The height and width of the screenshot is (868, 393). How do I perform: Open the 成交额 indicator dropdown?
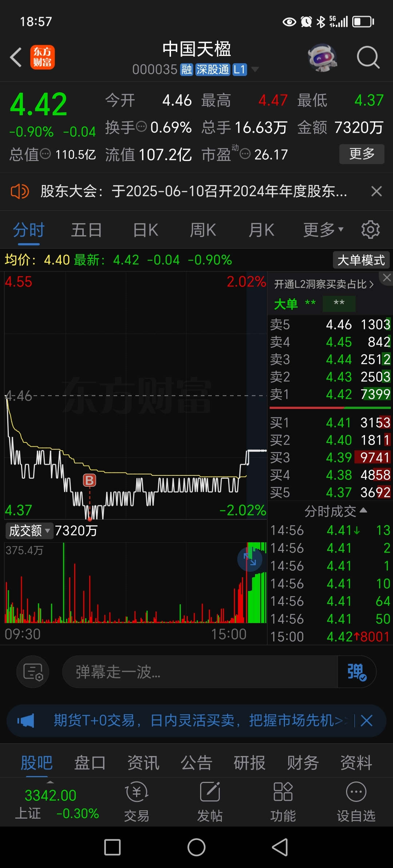tap(29, 531)
